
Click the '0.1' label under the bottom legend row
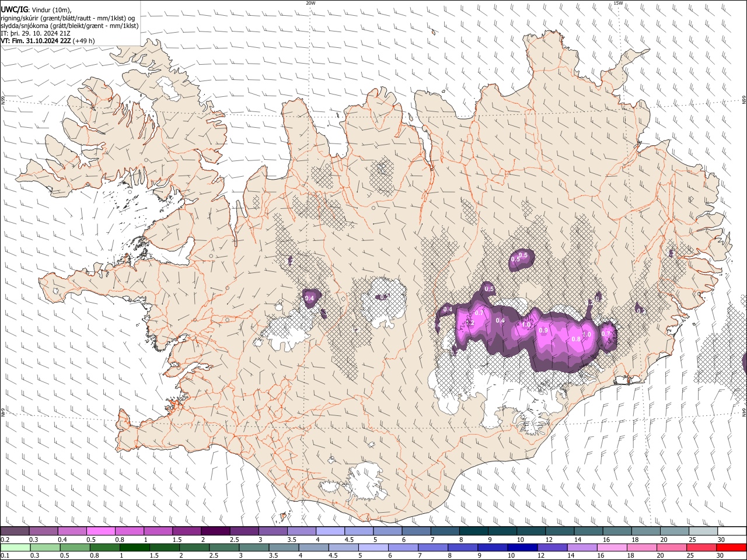4,555
